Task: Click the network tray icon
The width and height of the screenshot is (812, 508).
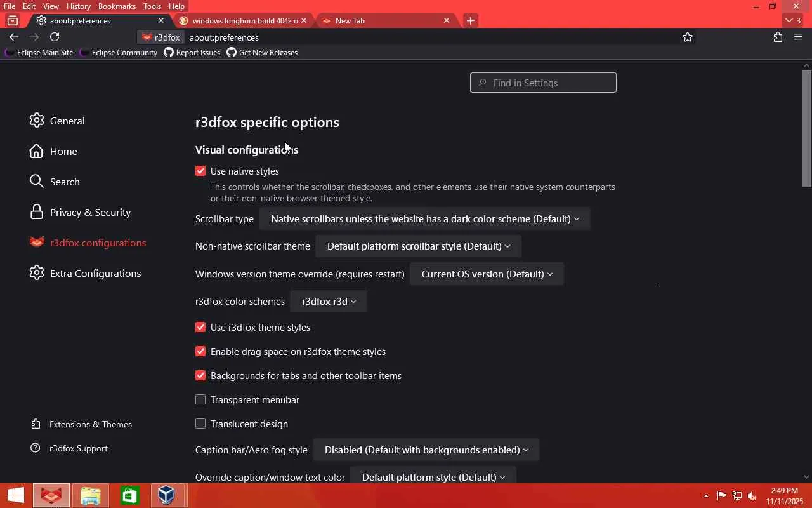Action: point(737,496)
